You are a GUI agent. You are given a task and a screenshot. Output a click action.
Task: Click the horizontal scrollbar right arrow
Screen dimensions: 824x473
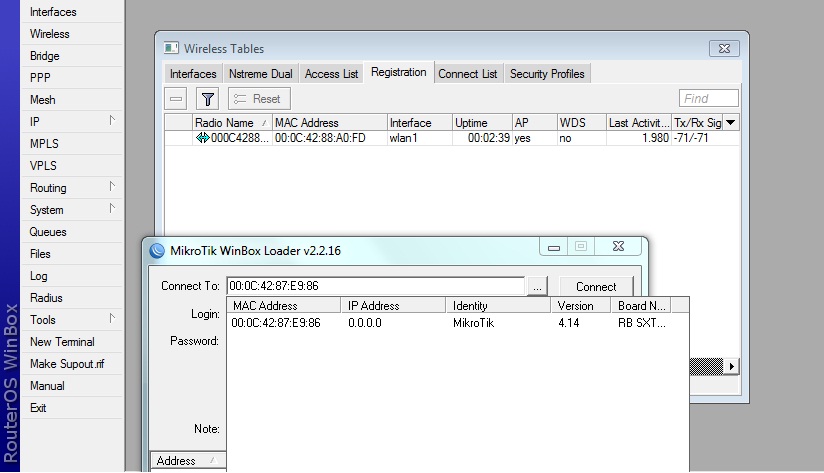(x=732, y=366)
